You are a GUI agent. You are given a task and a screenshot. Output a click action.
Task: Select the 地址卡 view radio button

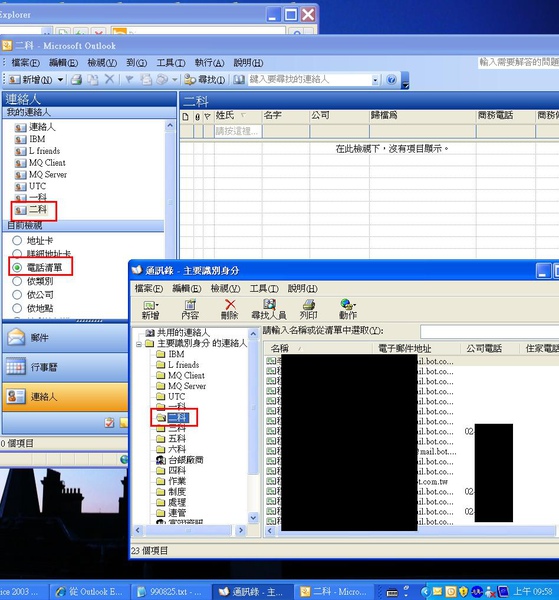[x=17, y=240]
